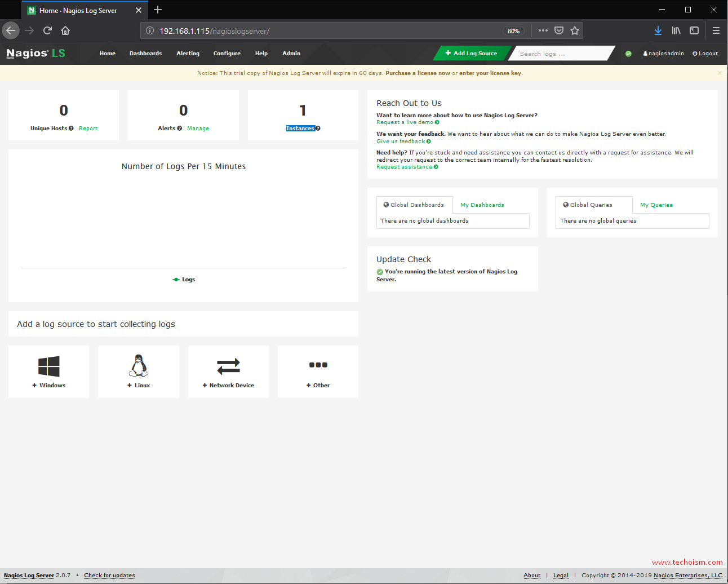Toggle the browser sidebar icon
This screenshot has width=728, height=584.
pos(694,30)
